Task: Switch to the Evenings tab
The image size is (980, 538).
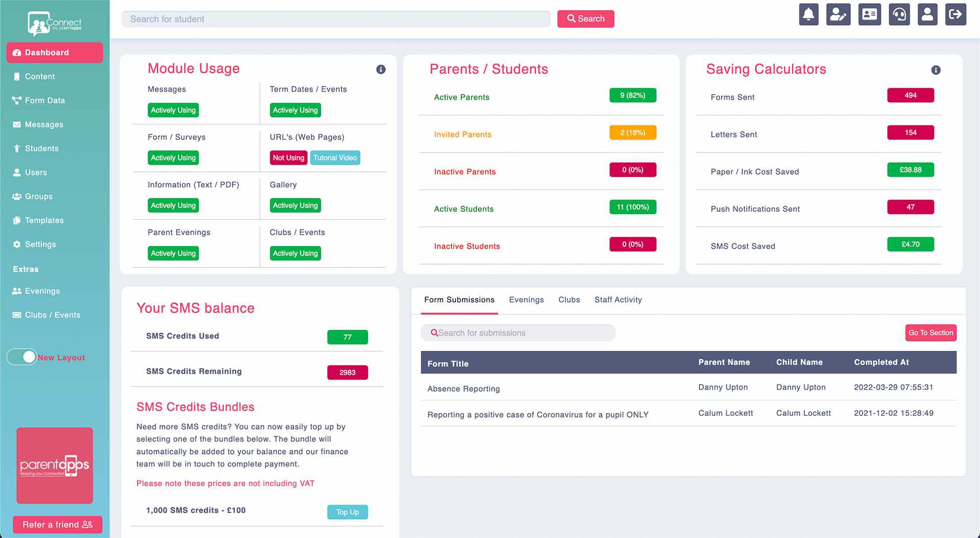Action: [x=526, y=300]
